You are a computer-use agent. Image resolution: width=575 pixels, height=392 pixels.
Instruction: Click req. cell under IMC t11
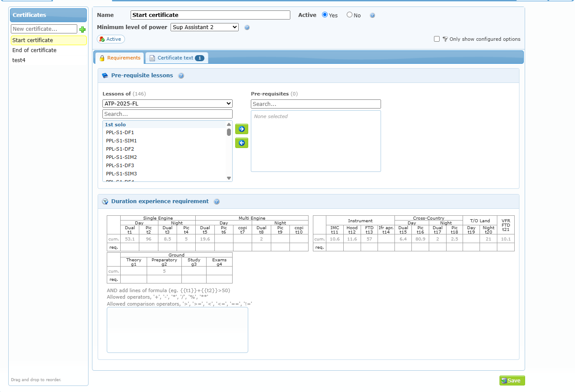click(x=335, y=247)
